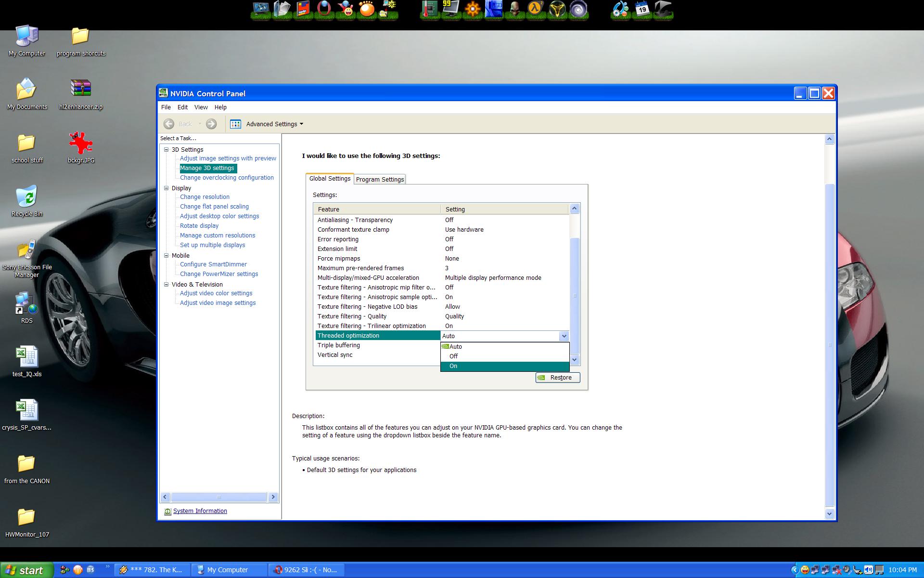Viewport: 924px width, 578px height.
Task: Click the Restore button
Action: [558, 378]
